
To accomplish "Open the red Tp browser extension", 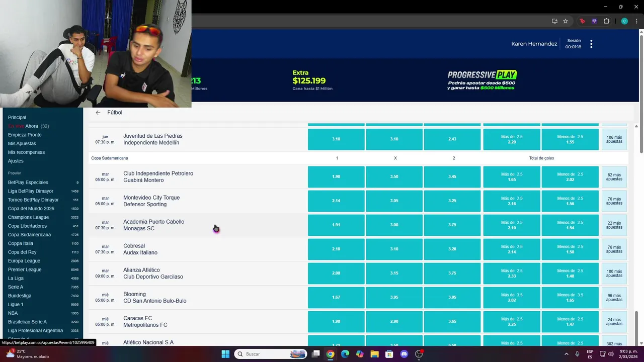I will (583, 21).
